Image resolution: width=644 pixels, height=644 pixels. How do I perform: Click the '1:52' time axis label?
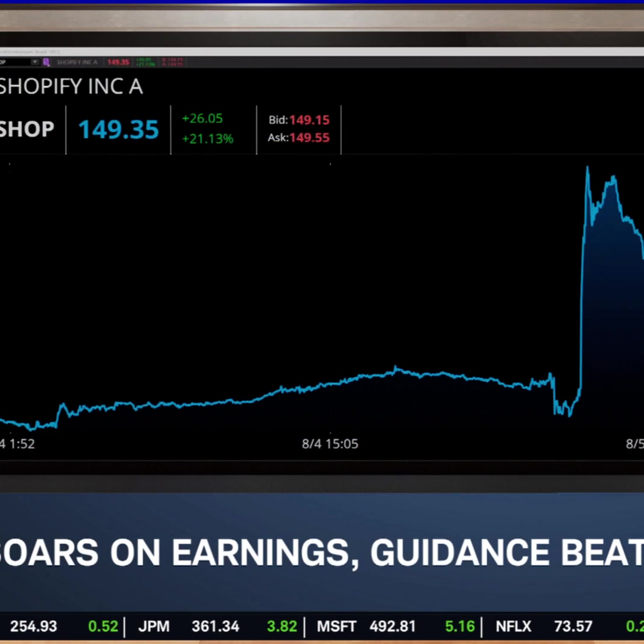22,444
